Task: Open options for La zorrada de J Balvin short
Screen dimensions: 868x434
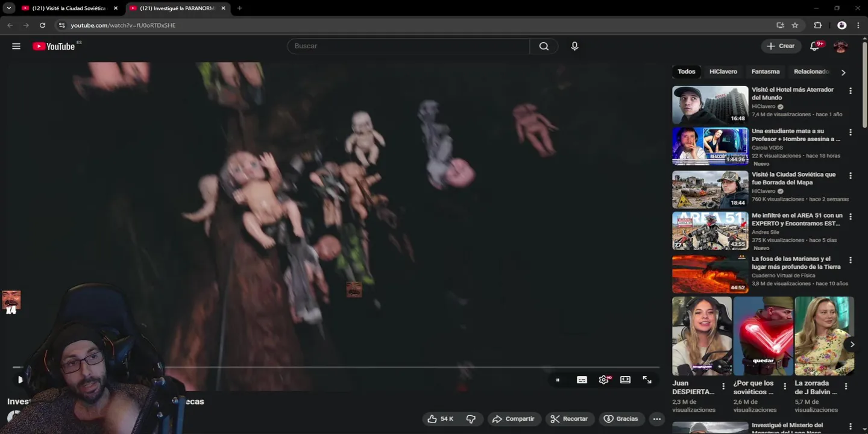Action: 846,386
